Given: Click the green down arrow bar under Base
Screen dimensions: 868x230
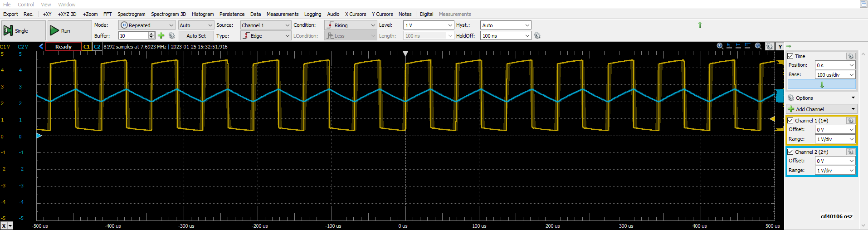Looking at the screenshot, I should (x=821, y=85).
